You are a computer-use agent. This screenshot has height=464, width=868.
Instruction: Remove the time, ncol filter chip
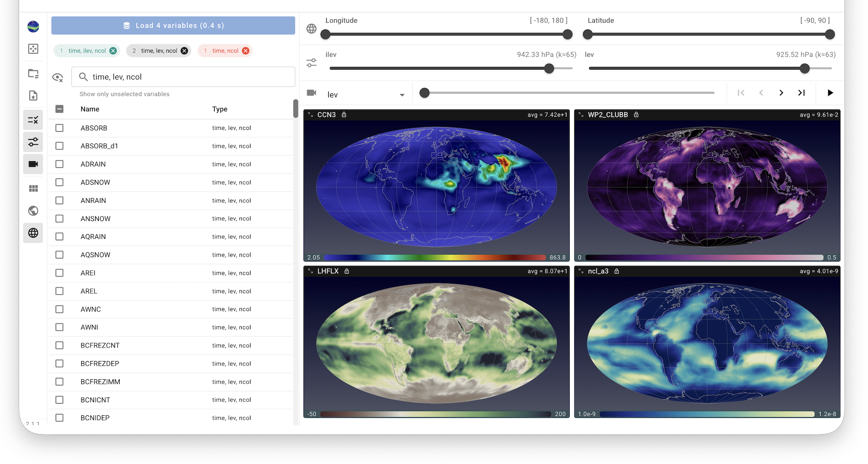[x=246, y=50]
